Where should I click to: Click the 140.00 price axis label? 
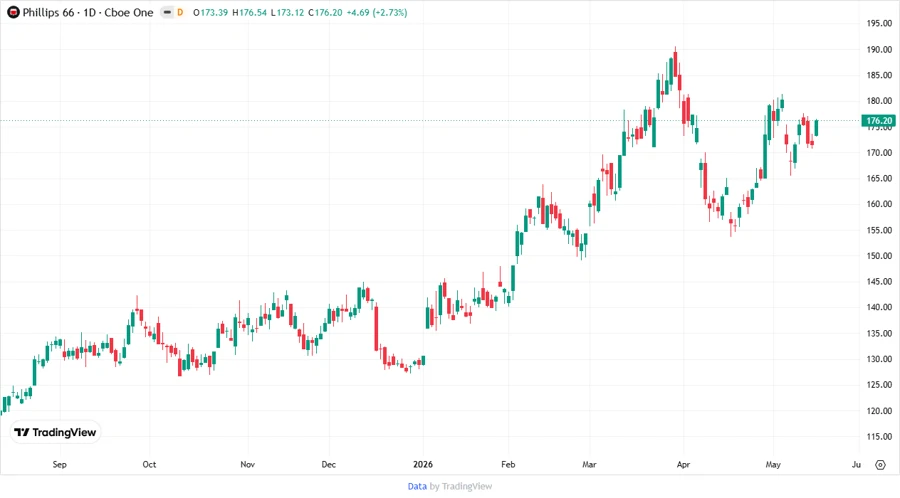coord(879,308)
